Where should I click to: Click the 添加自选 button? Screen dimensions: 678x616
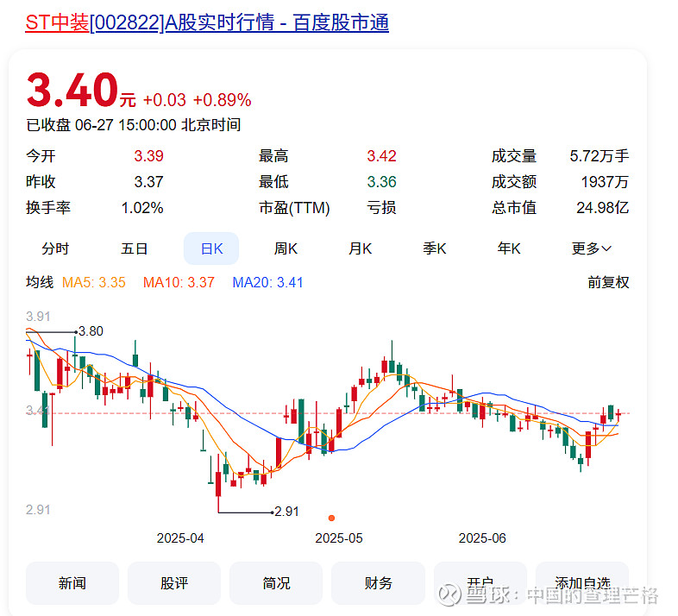tap(582, 583)
